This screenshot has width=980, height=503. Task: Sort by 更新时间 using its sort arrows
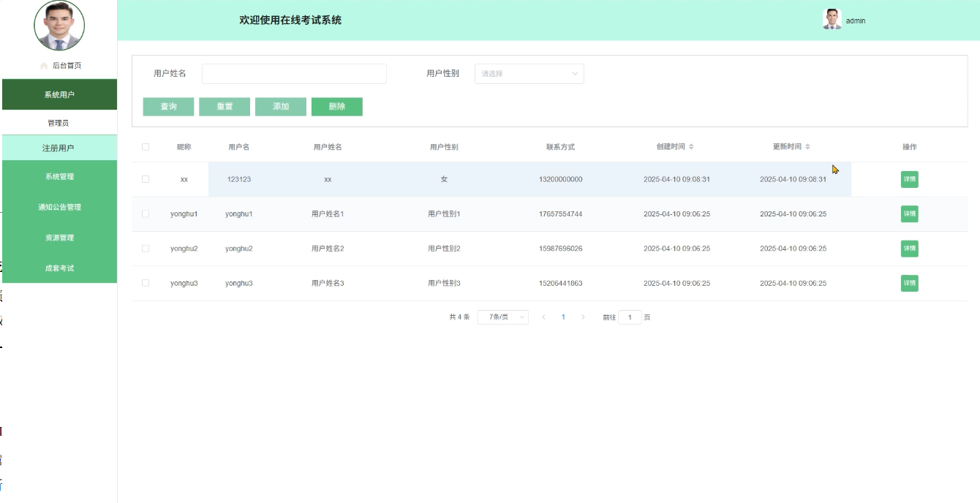coord(807,147)
